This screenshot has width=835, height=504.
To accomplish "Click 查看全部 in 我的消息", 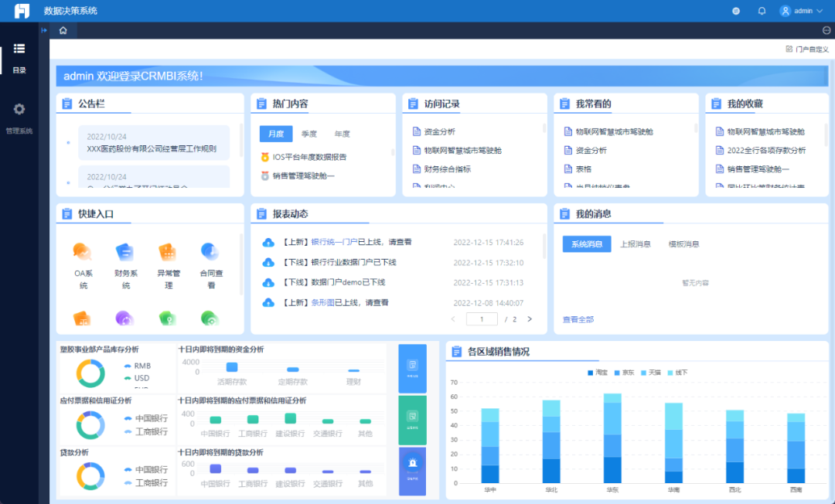I will point(578,320).
